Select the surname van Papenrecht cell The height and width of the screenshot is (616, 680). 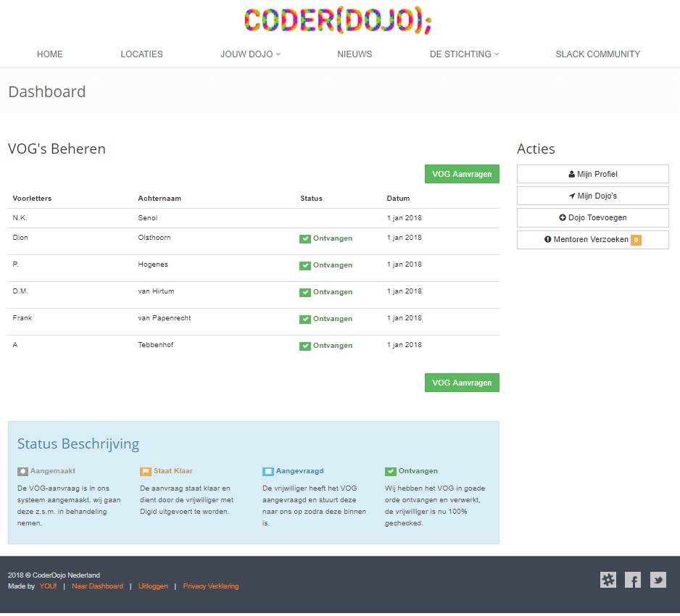click(x=165, y=318)
